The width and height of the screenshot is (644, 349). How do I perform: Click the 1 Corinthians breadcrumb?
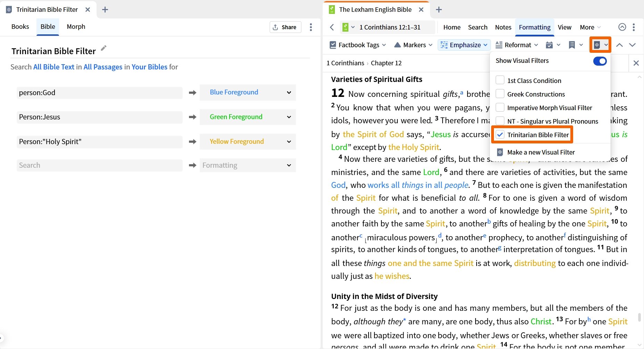[345, 63]
